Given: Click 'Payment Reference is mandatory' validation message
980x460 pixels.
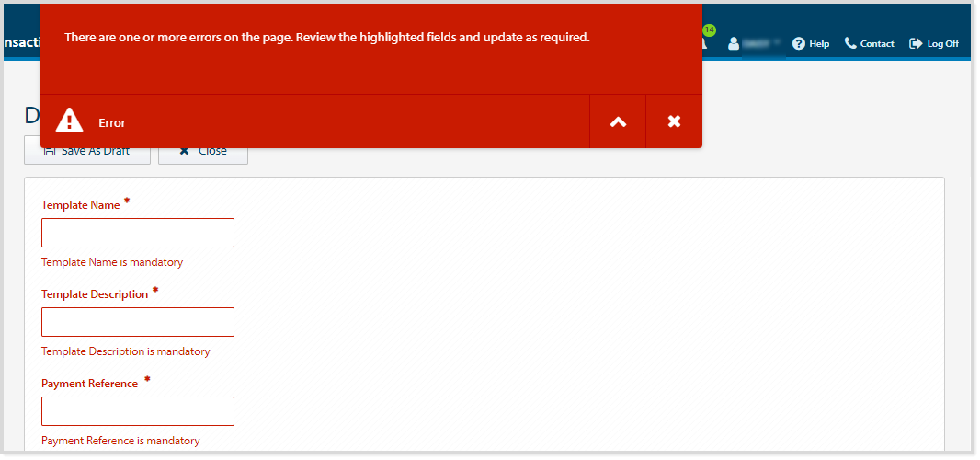Looking at the screenshot, I should point(120,441).
